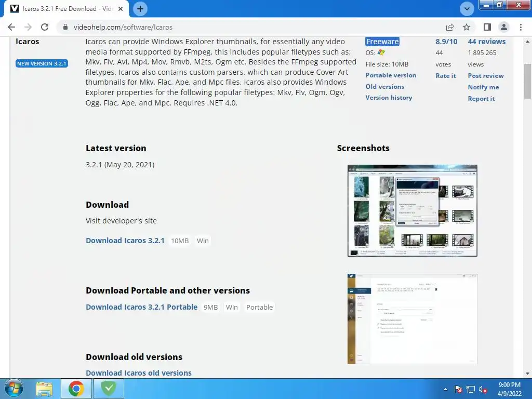Open the Version history link
Screen dimensions: 532x399
point(389,98)
